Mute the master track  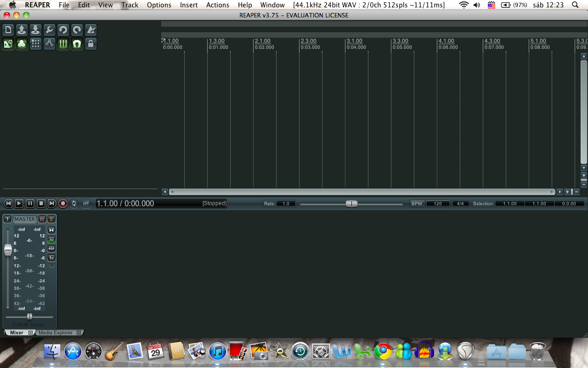(42, 219)
